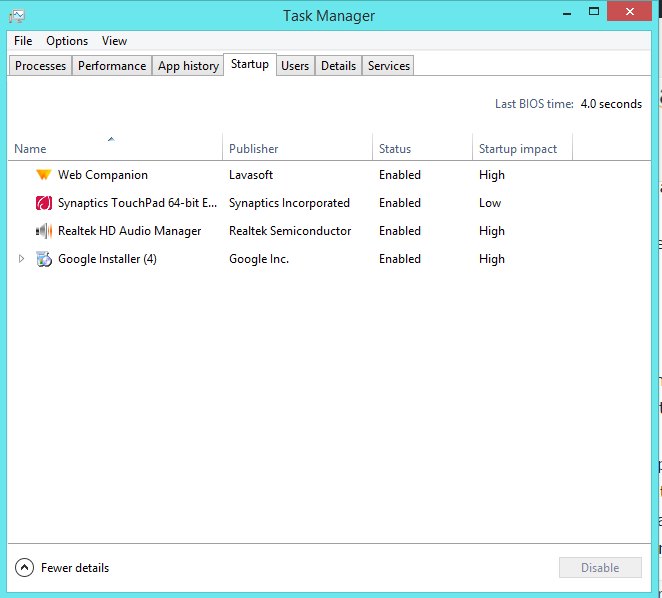The height and width of the screenshot is (598, 662).
Task: Click the Disable button
Action: coord(600,568)
